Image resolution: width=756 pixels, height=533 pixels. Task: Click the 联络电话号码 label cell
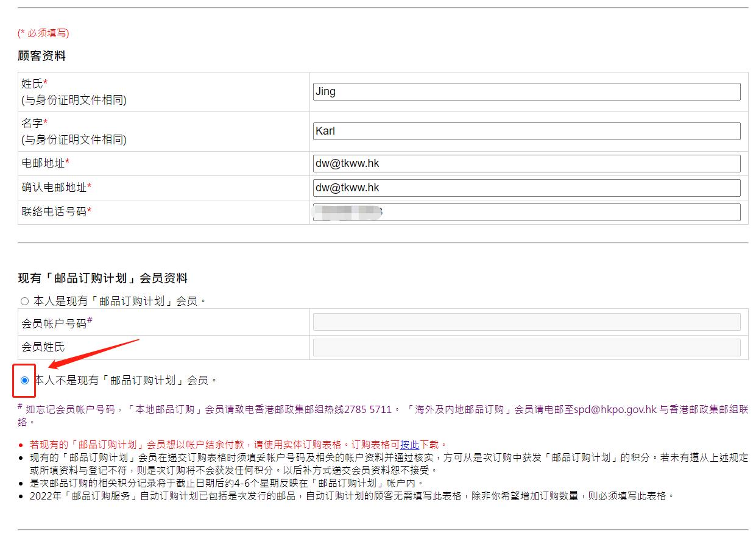[54, 212]
